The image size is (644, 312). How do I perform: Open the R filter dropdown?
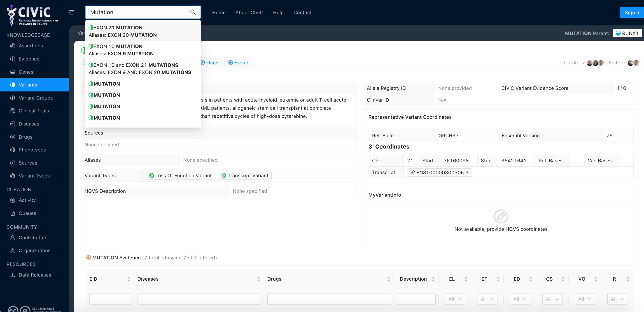pos(617,299)
